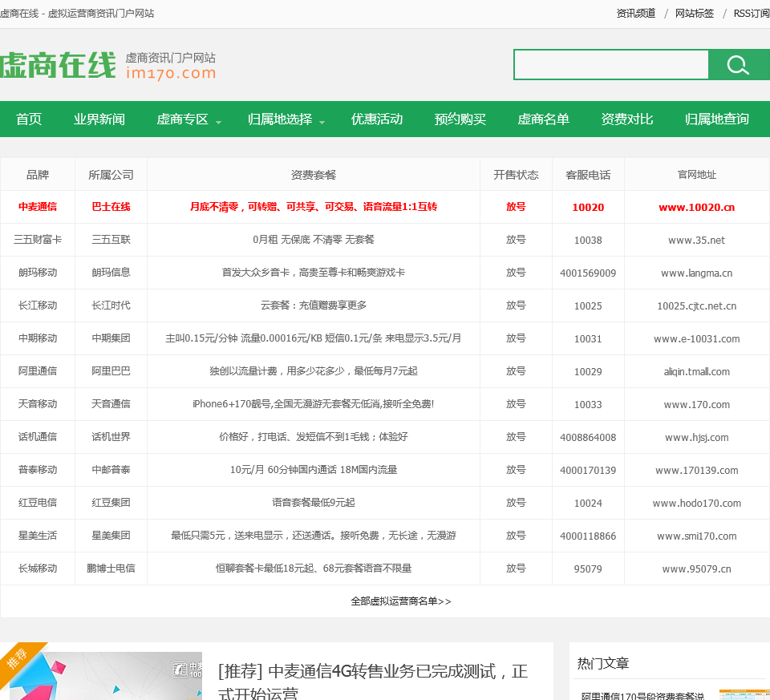Click 语音套餐最低9元起 tariff text

pos(314,503)
